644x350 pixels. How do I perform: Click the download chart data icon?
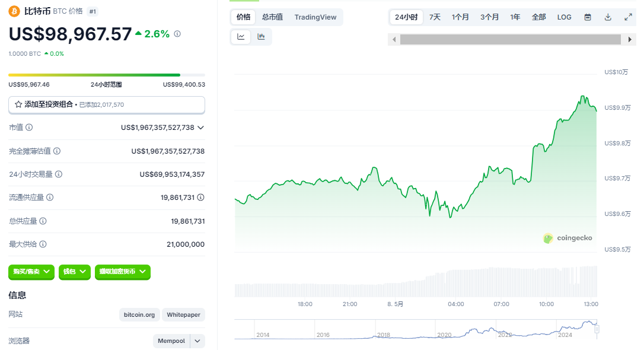[x=608, y=17]
